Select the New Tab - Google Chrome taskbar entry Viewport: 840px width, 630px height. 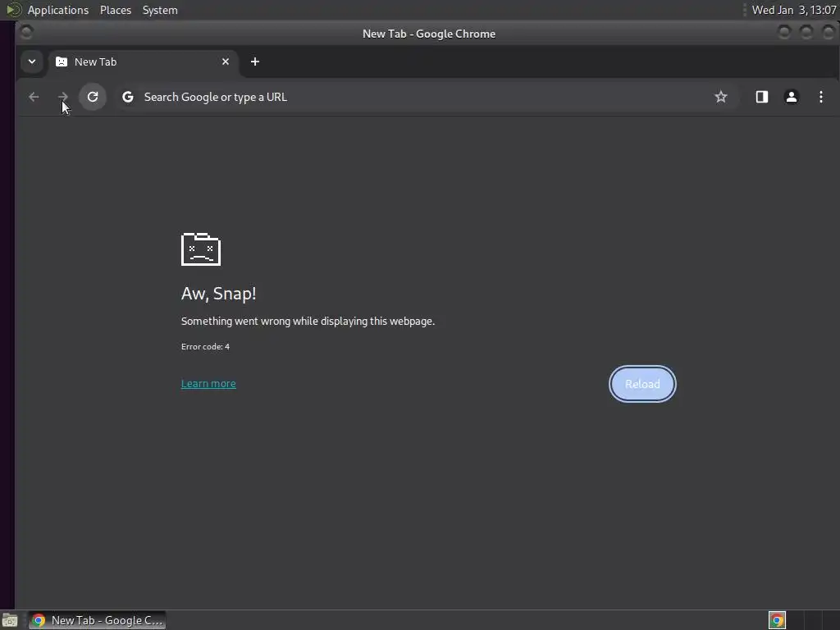98,620
